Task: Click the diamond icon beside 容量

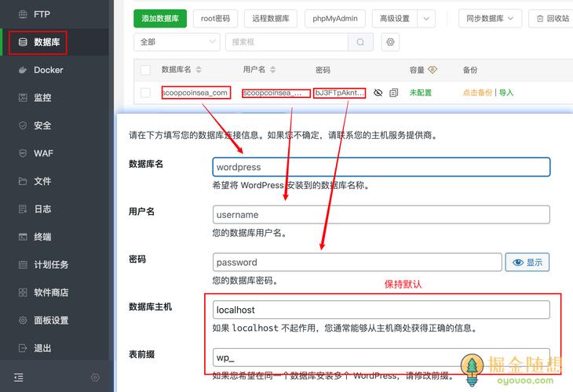Action: point(432,70)
